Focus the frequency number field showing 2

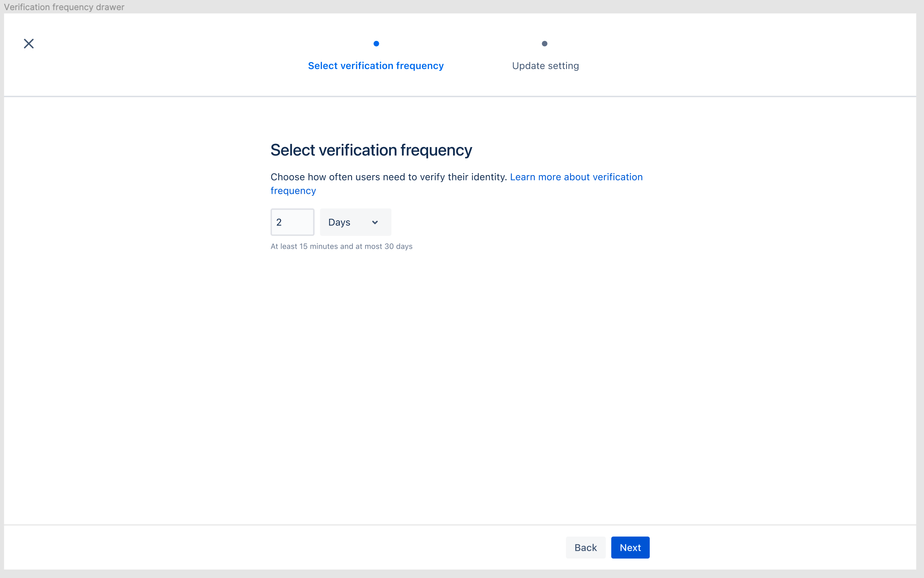(x=292, y=222)
